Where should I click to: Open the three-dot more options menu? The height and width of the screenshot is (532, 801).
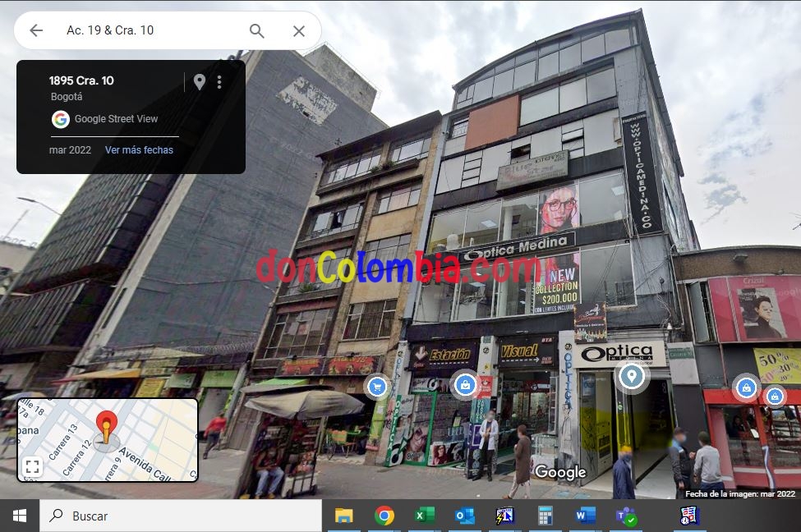coord(219,82)
